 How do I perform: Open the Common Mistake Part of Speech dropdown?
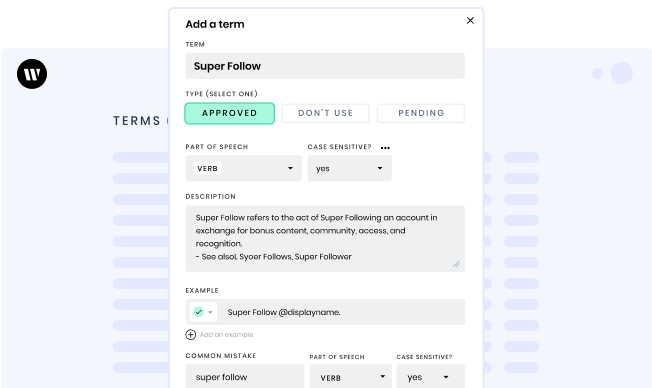pos(351,377)
